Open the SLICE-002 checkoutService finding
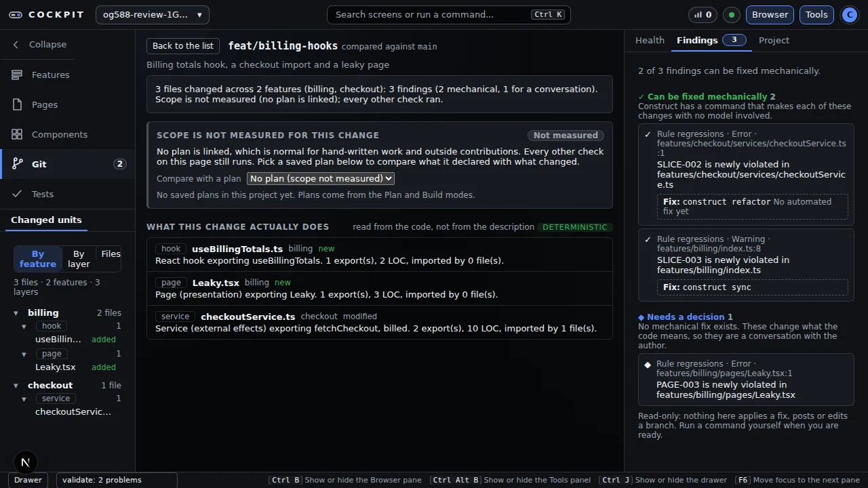Image resolution: width=868 pixels, height=488 pixels. (746, 174)
